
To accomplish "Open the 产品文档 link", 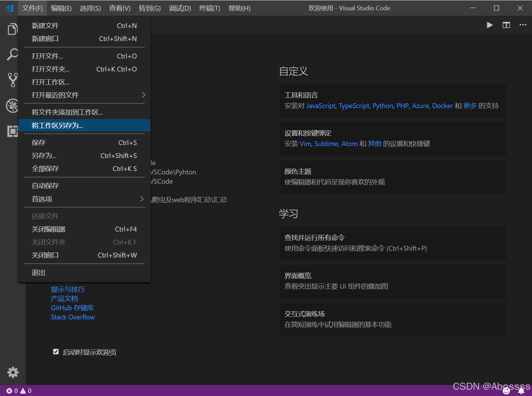I will [x=64, y=299].
